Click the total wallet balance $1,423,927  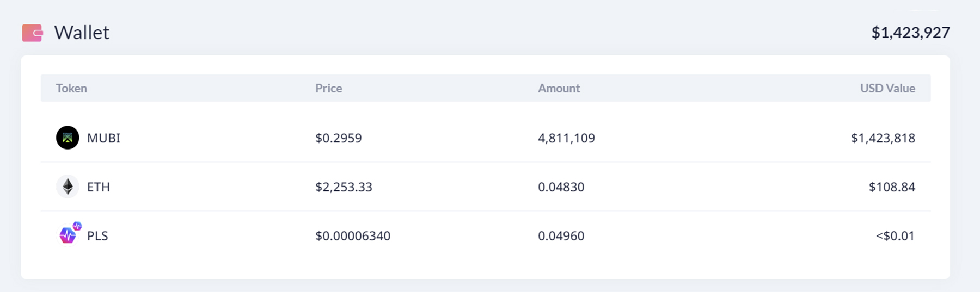tap(910, 33)
